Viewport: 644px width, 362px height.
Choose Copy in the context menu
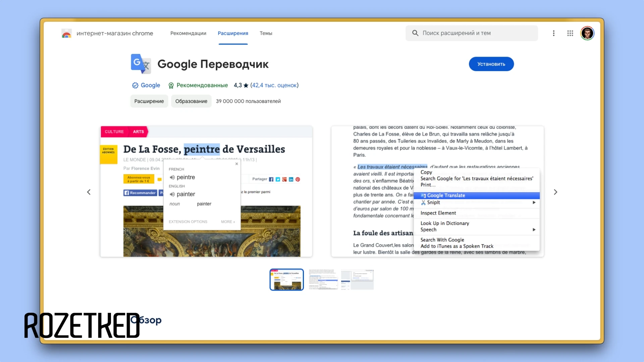[426, 172]
